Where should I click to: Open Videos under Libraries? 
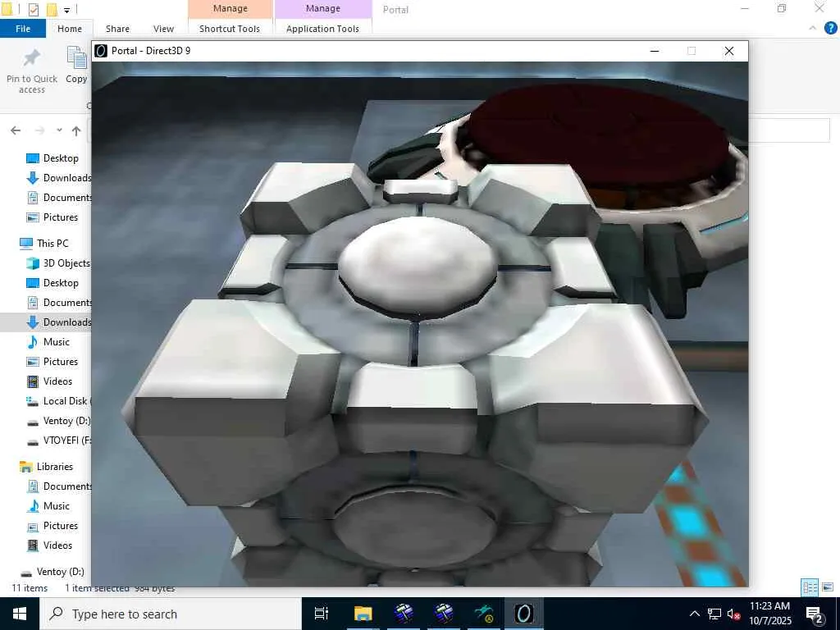[58, 546]
